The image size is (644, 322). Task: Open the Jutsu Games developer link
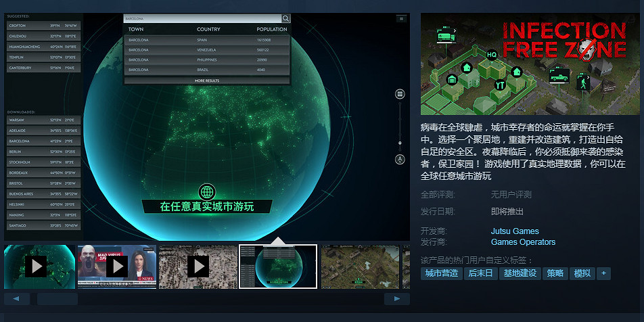click(x=515, y=231)
